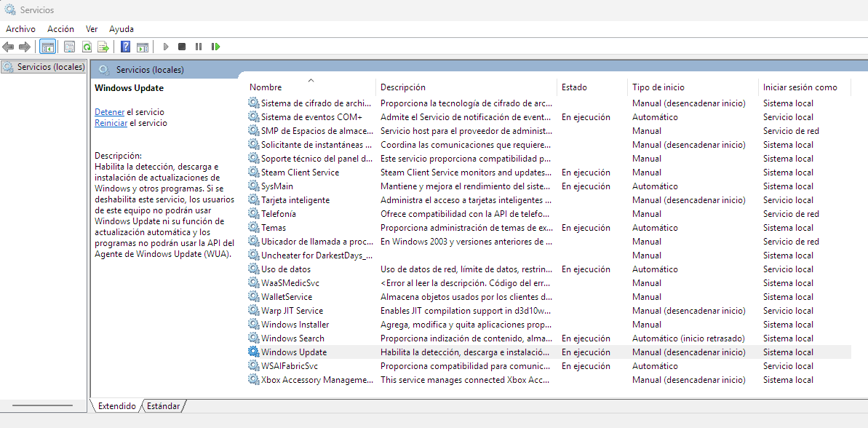Click the Pause Service toolbar icon
The width and height of the screenshot is (868, 428).
(199, 47)
